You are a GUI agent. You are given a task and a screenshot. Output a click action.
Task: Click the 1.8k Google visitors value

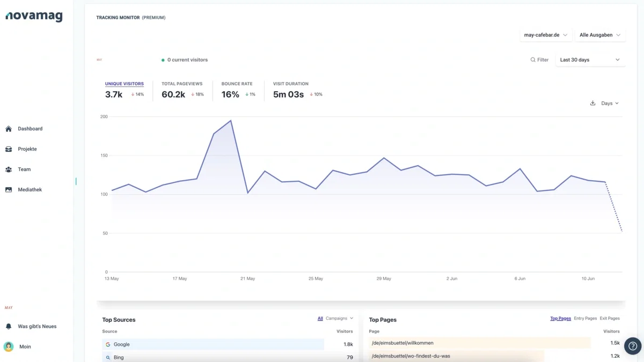point(348,344)
